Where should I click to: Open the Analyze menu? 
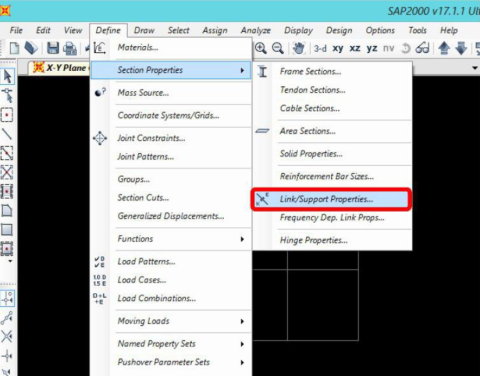tap(256, 30)
